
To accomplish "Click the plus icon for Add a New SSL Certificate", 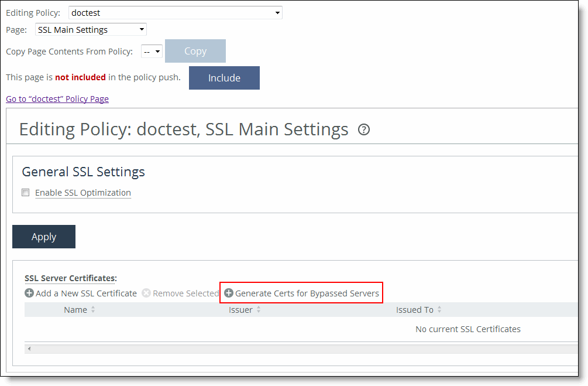I will click(x=29, y=293).
